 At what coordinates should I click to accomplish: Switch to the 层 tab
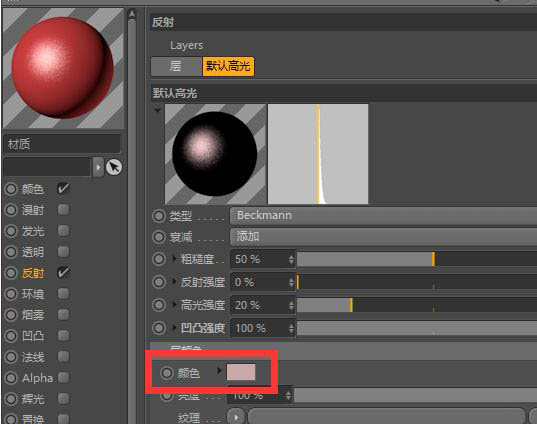176,66
